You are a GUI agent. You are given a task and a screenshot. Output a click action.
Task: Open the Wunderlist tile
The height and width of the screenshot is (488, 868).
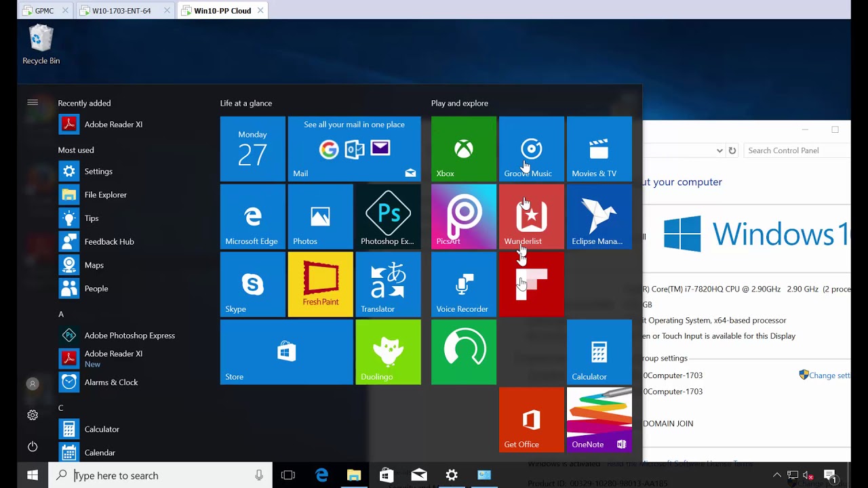532,217
